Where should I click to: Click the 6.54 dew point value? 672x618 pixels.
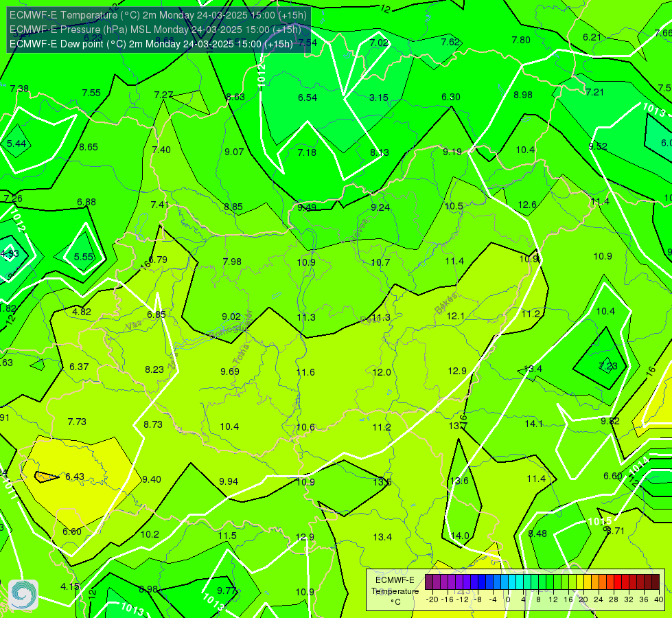(308, 98)
